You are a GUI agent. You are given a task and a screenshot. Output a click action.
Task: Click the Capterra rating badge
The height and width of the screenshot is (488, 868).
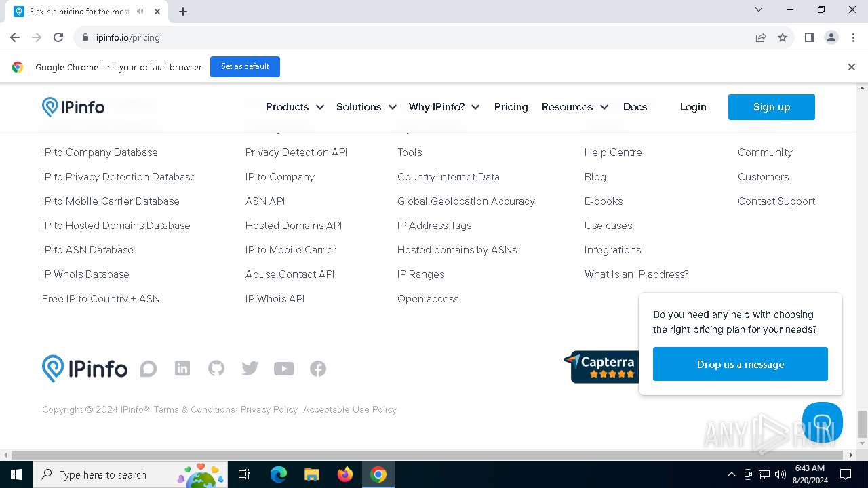point(601,367)
